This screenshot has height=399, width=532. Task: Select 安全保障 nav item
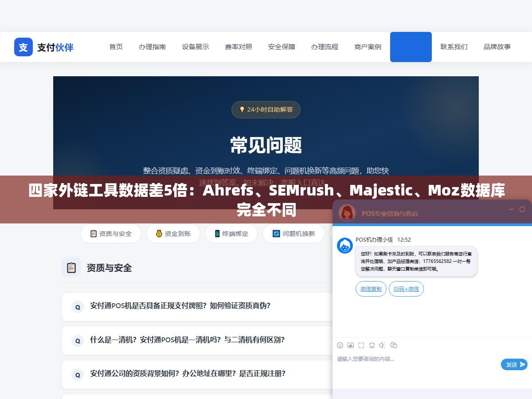pos(282,47)
